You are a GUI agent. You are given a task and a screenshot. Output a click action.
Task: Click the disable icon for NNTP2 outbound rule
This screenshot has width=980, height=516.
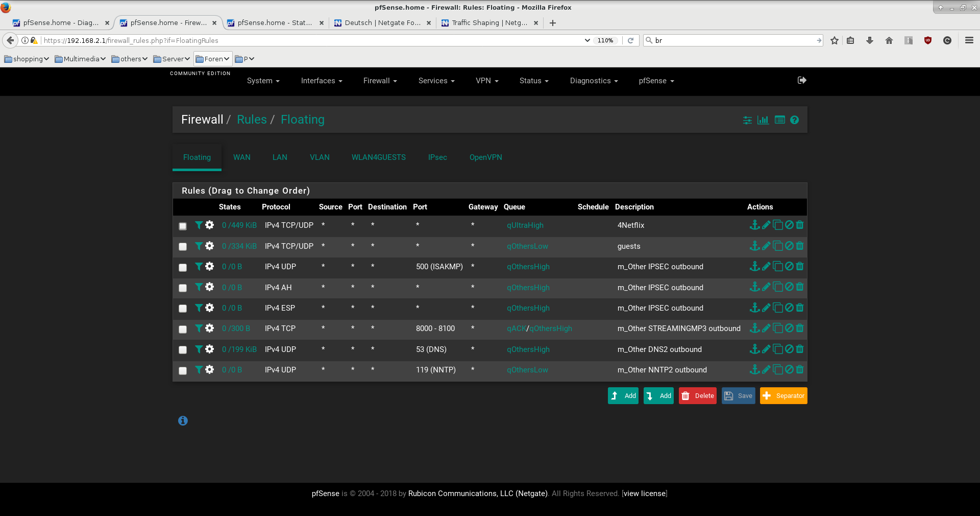tap(789, 370)
